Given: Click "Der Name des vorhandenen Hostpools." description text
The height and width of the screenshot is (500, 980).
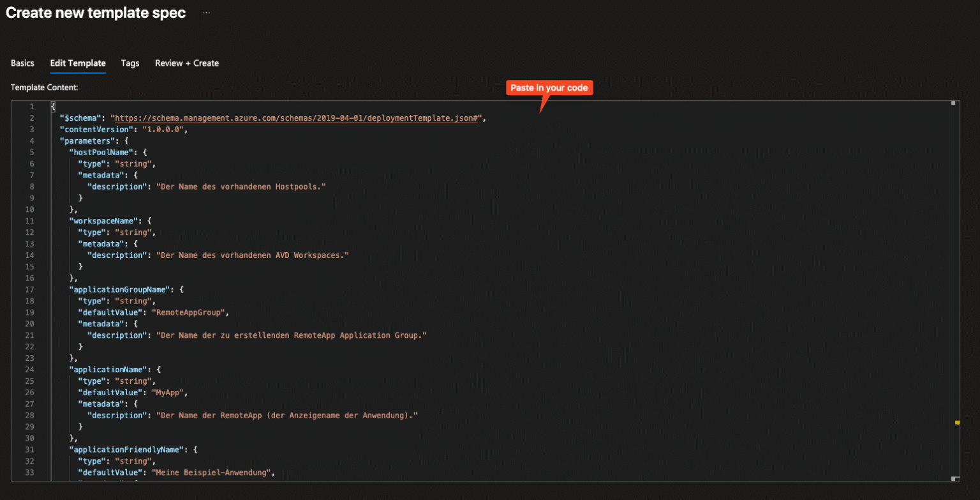Looking at the screenshot, I should tap(241, 186).
